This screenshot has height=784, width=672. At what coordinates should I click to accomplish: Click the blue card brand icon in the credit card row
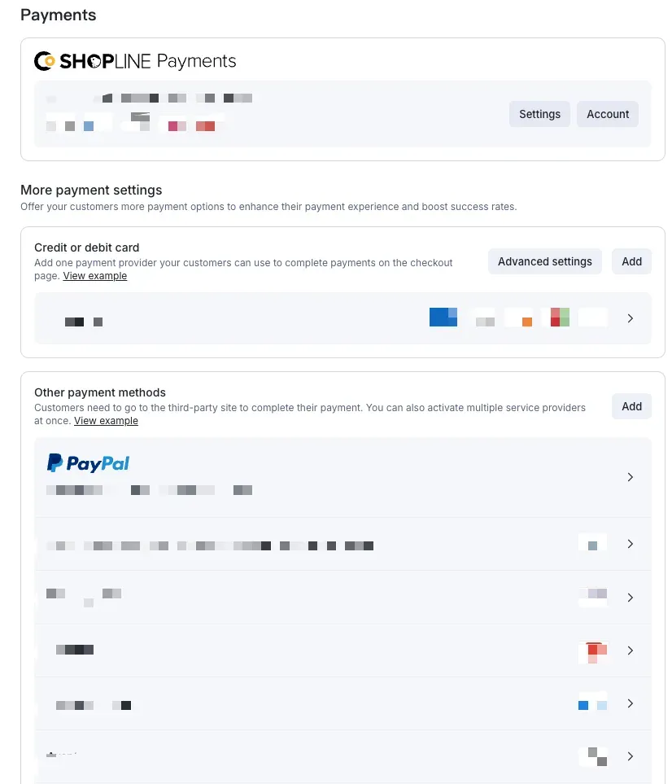[x=443, y=318]
